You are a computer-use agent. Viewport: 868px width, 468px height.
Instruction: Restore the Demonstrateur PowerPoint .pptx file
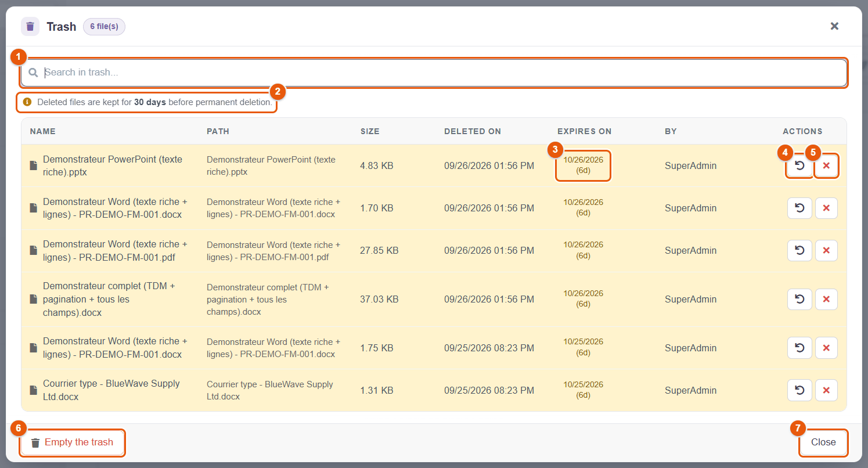pos(799,165)
